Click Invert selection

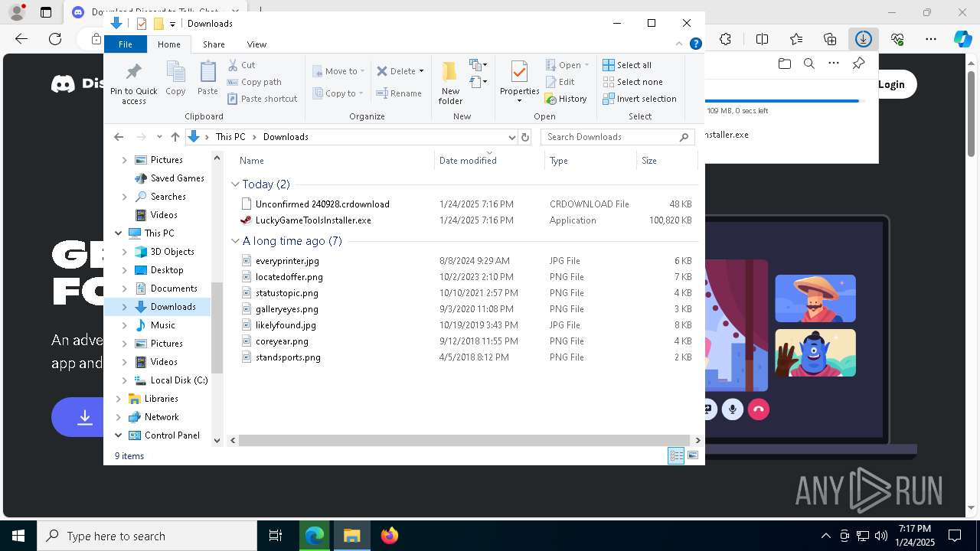click(x=639, y=99)
